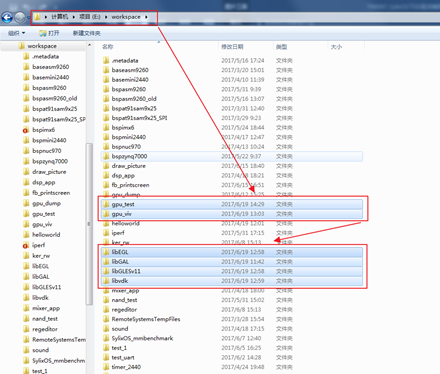The height and width of the screenshot is (374, 440).
Task: Click folder icon of libGAL in file list
Action: 106,262
